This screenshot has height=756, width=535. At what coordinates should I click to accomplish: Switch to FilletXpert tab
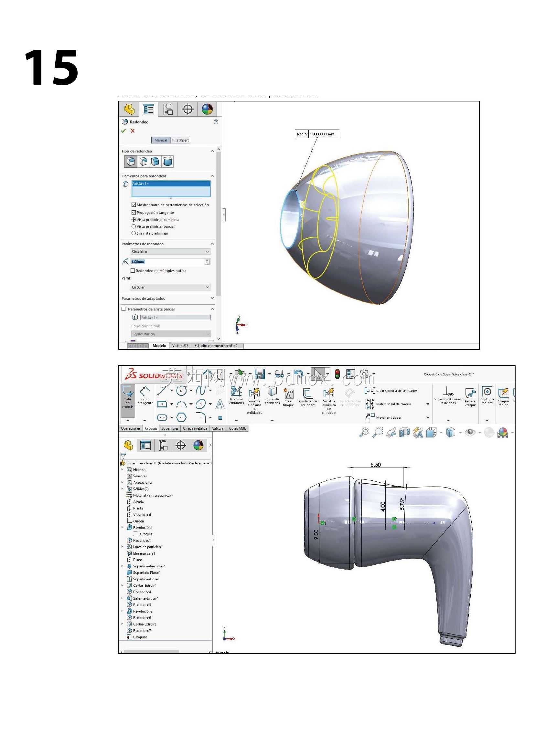click(180, 140)
